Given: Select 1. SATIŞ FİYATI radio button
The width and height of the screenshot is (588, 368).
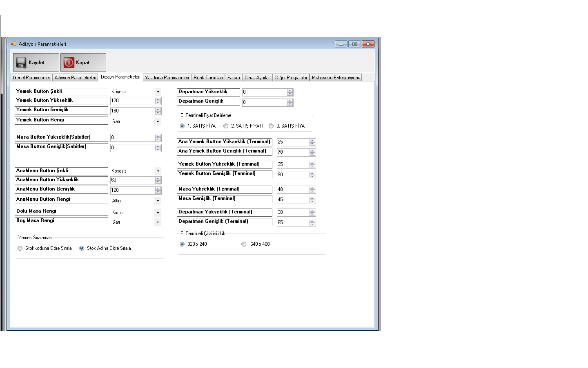Looking at the screenshot, I should (182, 126).
